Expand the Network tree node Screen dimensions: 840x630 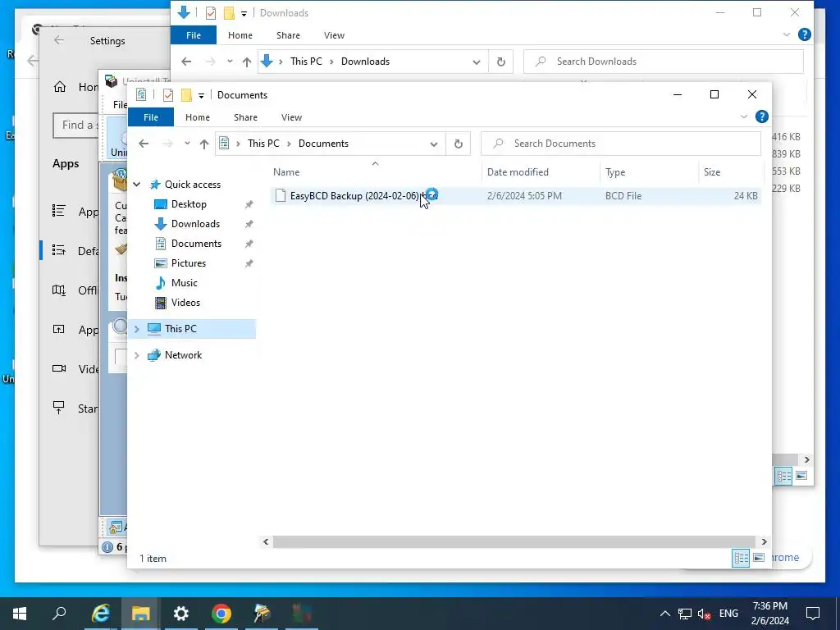[x=137, y=355]
